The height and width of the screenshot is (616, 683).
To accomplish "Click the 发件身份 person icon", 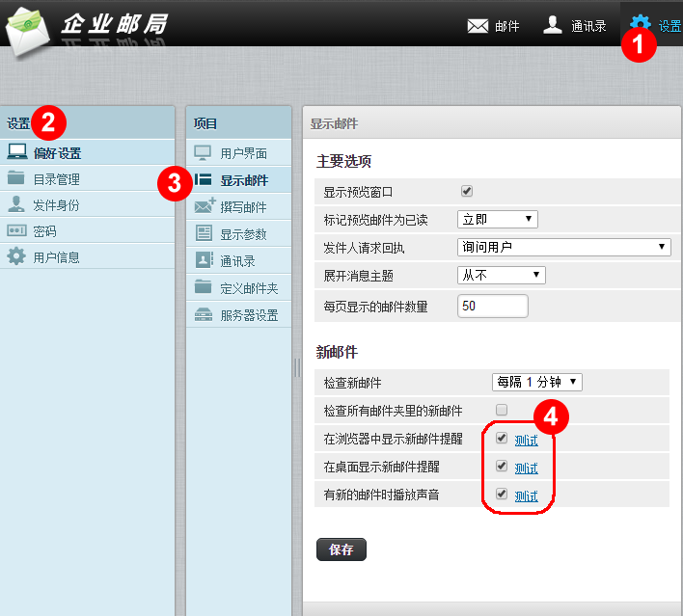I will [x=16, y=204].
